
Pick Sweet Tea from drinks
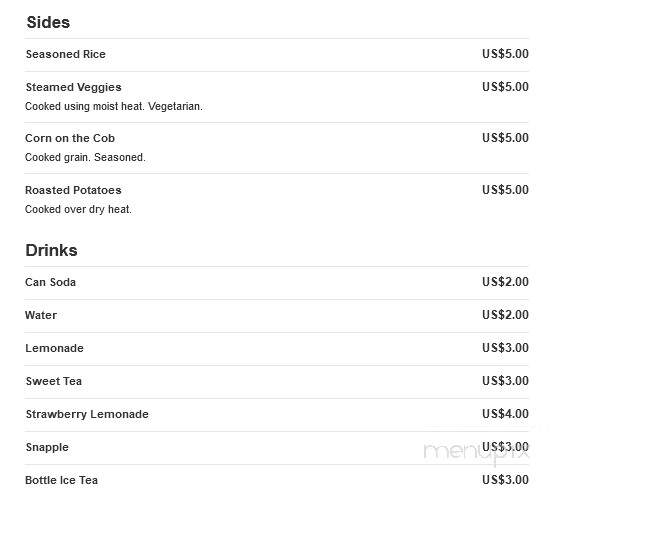tap(54, 381)
